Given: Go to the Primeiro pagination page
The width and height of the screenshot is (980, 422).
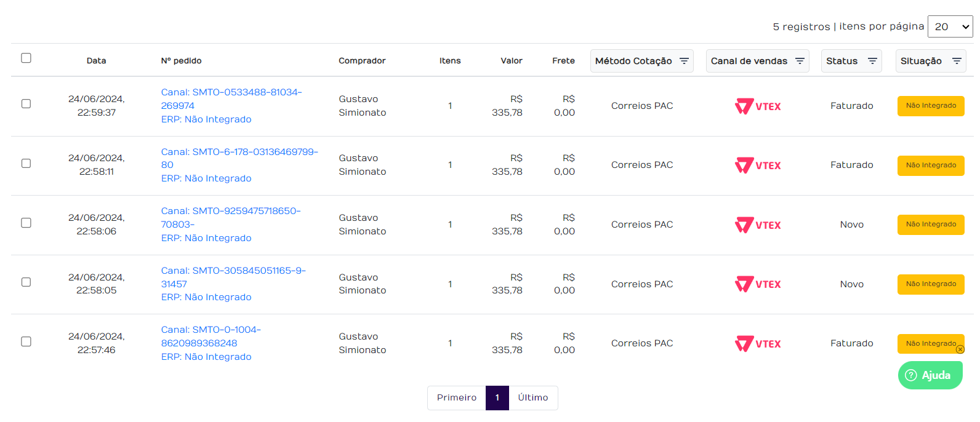Looking at the screenshot, I should pos(457,398).
